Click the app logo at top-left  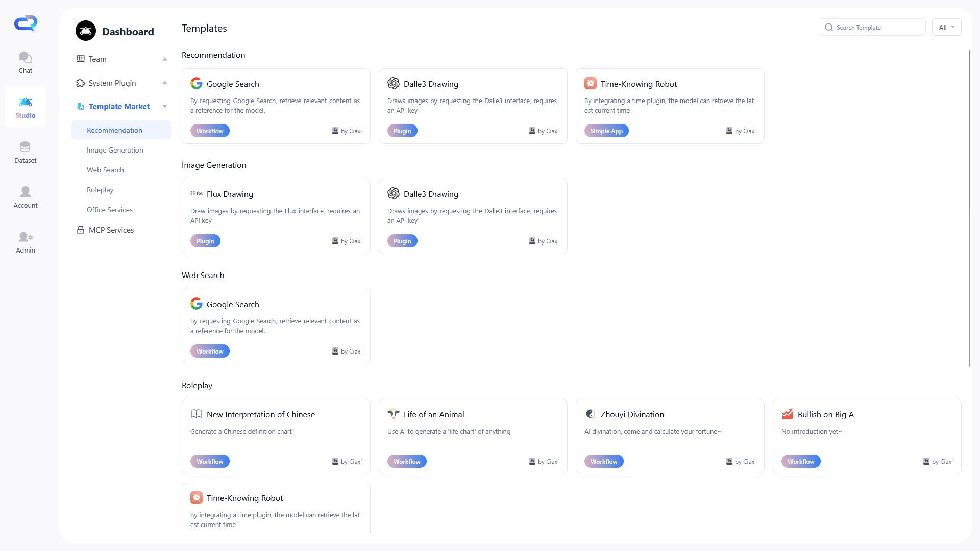coord(26,23)
